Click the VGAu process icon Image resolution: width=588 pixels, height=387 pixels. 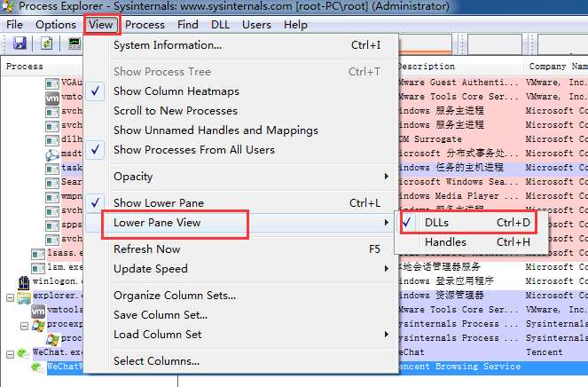[52, 83]
